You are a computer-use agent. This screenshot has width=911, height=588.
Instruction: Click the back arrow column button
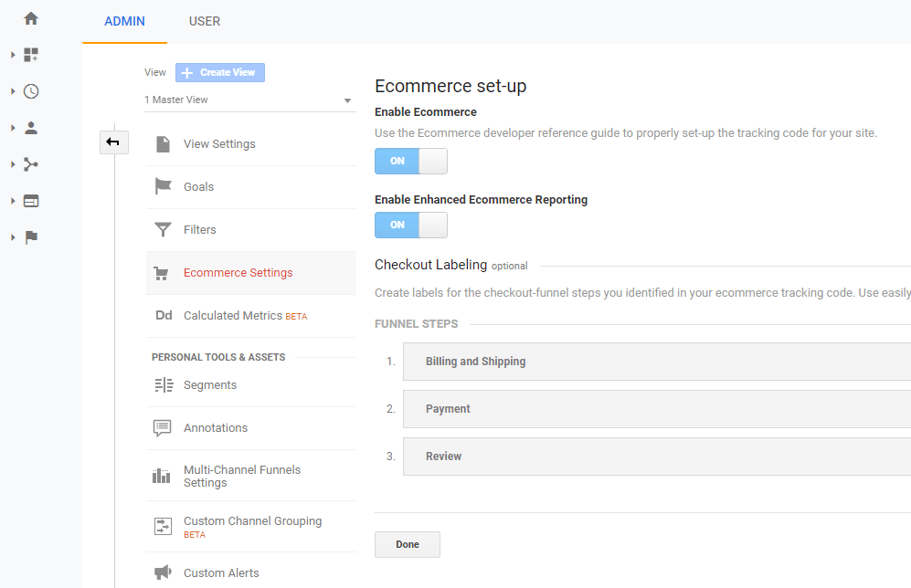[113, 142]
